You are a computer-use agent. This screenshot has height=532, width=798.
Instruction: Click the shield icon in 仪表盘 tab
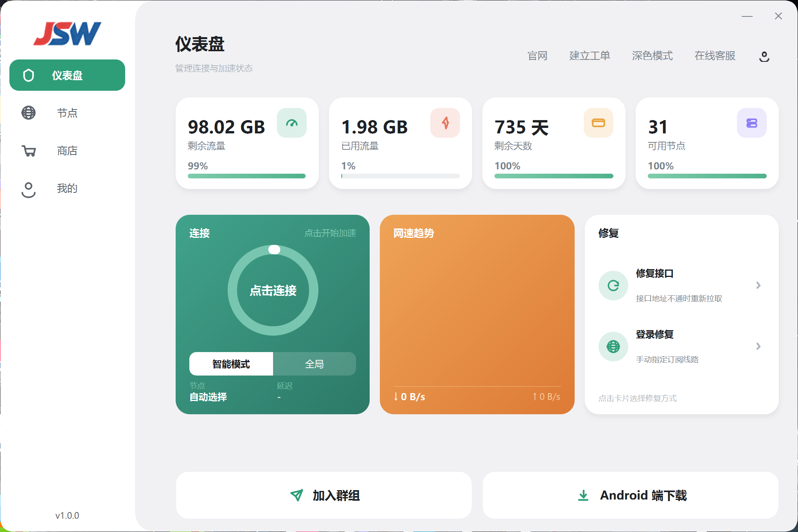pyautogui.click(x=29, y=75)
